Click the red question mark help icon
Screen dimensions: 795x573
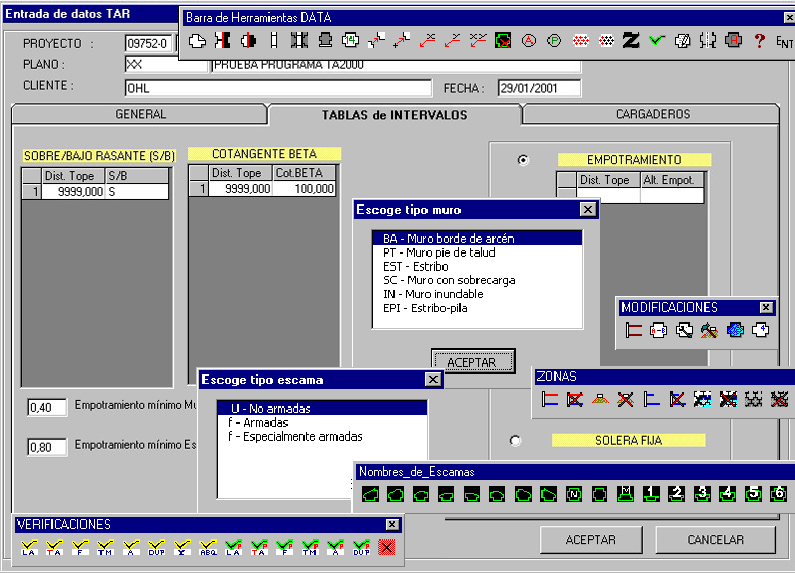pyautogui.click(x=759, y=41)
